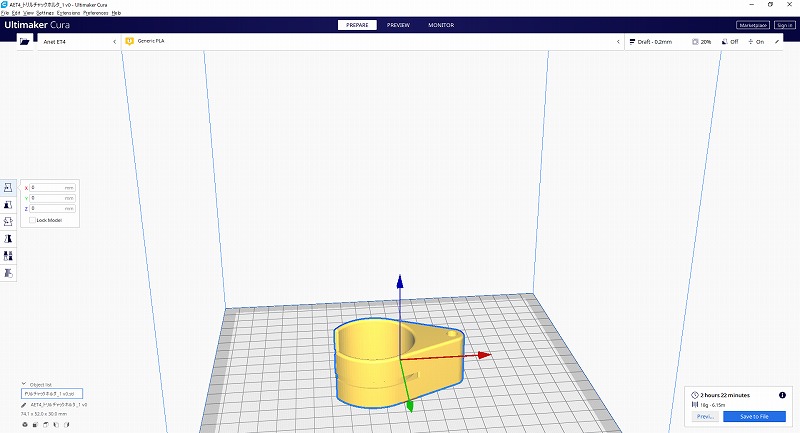Collapse the Object list section
The height and width of the screenshot is (433, 800).
pyautogui.click(x=24, y=384)
